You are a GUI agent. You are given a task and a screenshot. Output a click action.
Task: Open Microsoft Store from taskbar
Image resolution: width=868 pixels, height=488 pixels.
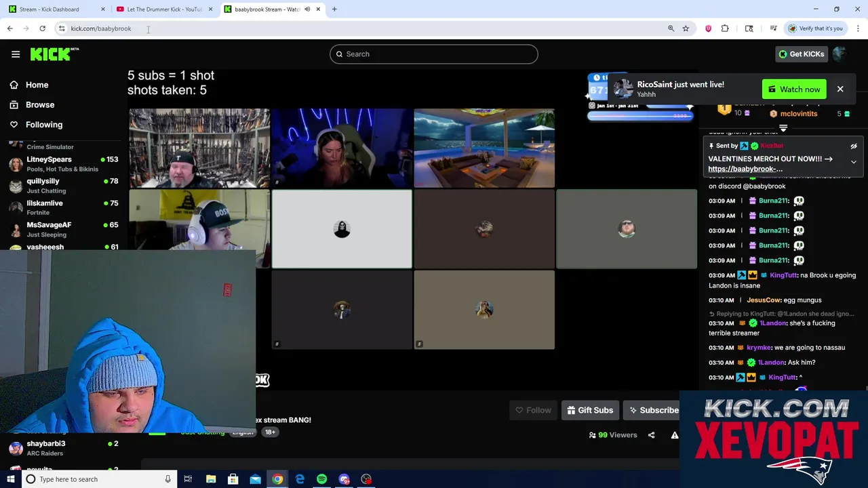pyautogui.click(x=233, y=479)
